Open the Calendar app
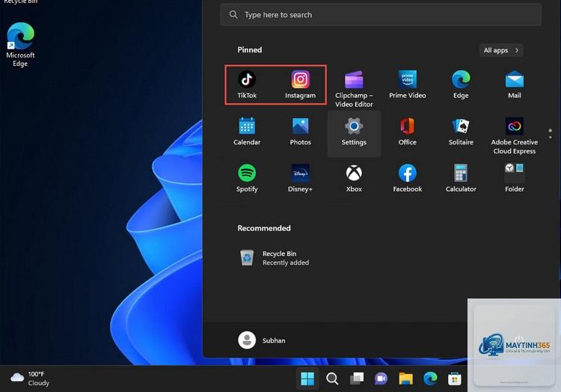561x392 pixels. (x=247, y=132)
